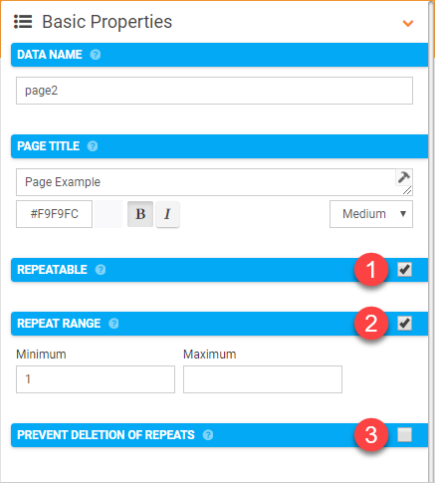This screenshot has height=485, width=435.
Task: Click the empty Maximum repeat field
Action: point(263,379)
